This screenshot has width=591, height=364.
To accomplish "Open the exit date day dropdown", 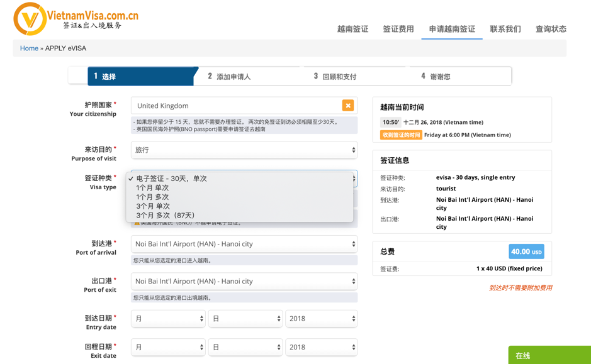I will [x=245, y=347].
